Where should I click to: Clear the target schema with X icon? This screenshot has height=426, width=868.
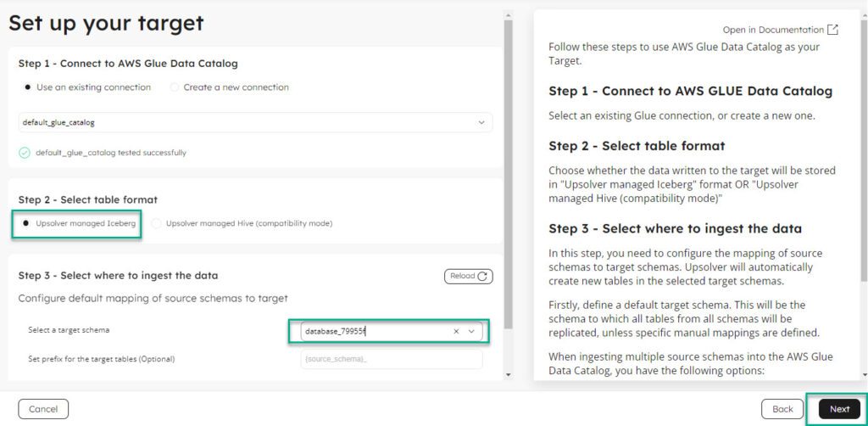click(456, 331)
